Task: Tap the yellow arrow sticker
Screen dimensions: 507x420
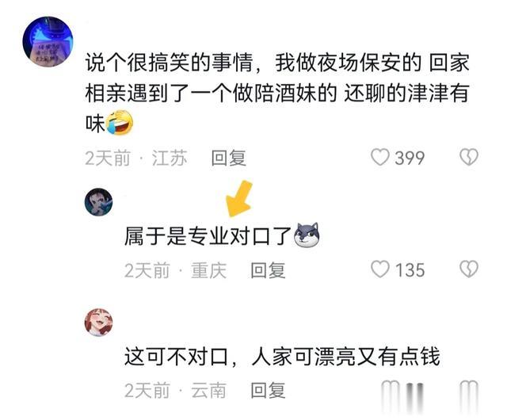Action: click(x=239, y=198)
